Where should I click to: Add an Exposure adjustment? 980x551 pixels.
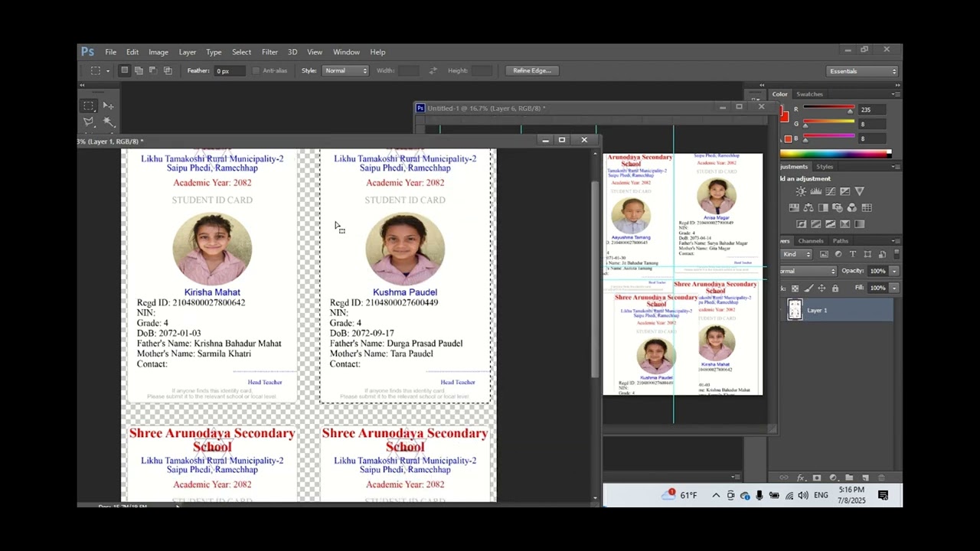tap(844, 191)
